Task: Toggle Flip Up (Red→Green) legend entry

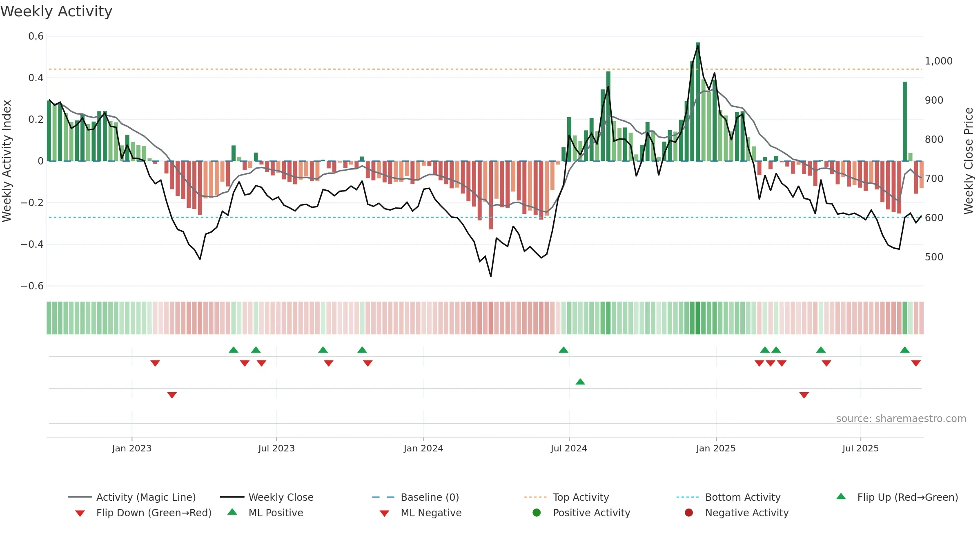Action: point(897,497)
